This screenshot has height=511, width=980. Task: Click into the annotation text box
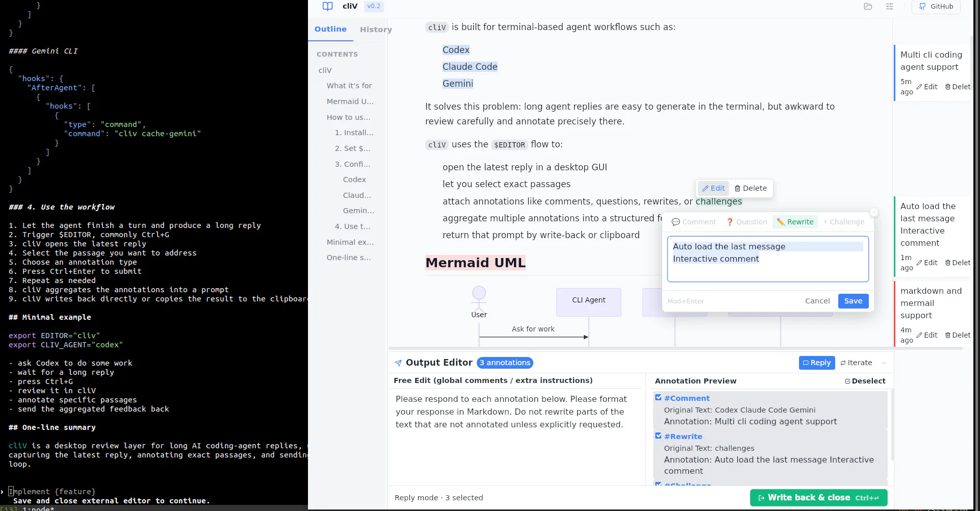[768, 259]
